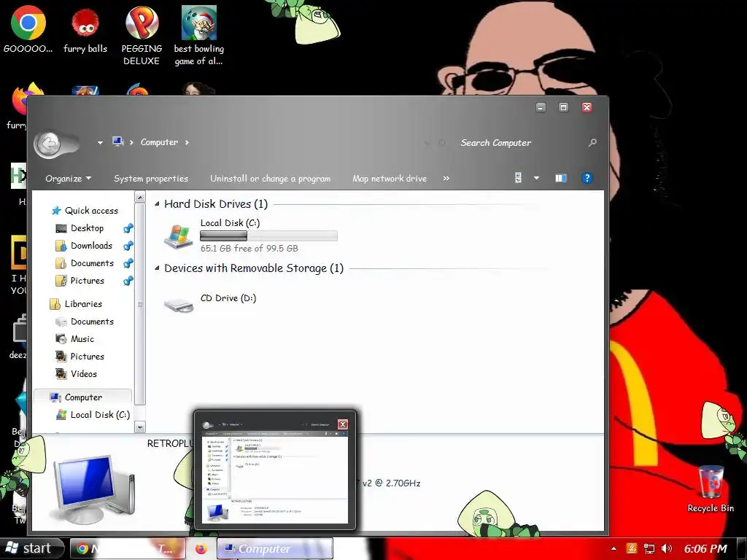Click the search magnifier icon
Image resolution: width=747 pixels, height=560 pixels.
(x=592, y=142)
